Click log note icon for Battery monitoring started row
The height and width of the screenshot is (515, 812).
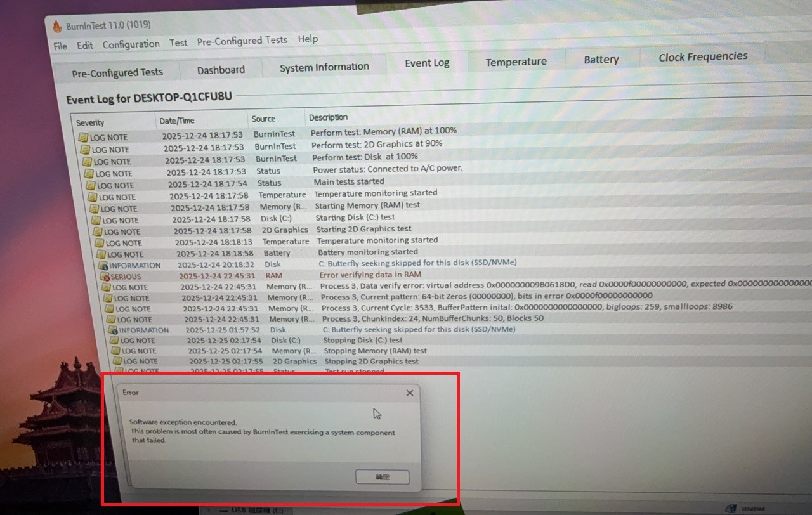point(101,254)
